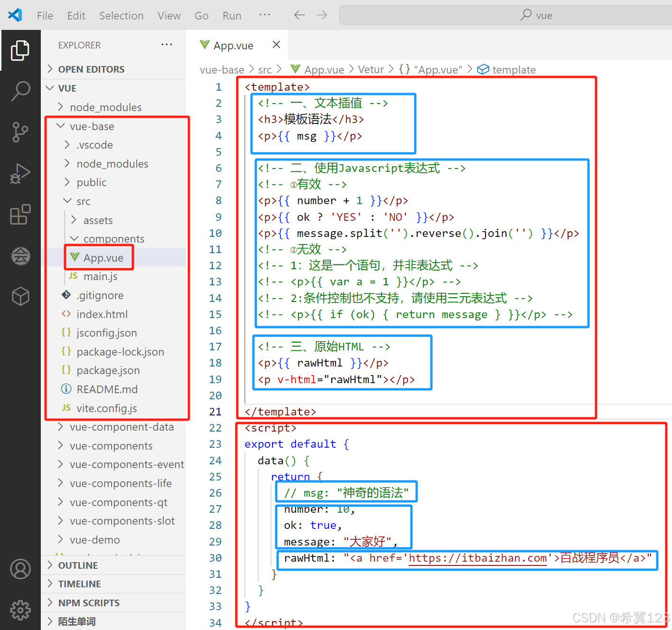Image resolution: width=672 pixels, height=630 pixels.
Task: Open the Search view in activity bar
Action: (20, 91)
